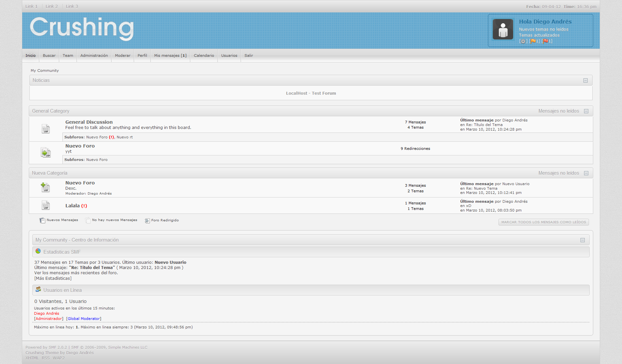Open the Más Estadísticas link
This screenshot has width=622, height=364.
coord(53,278)
